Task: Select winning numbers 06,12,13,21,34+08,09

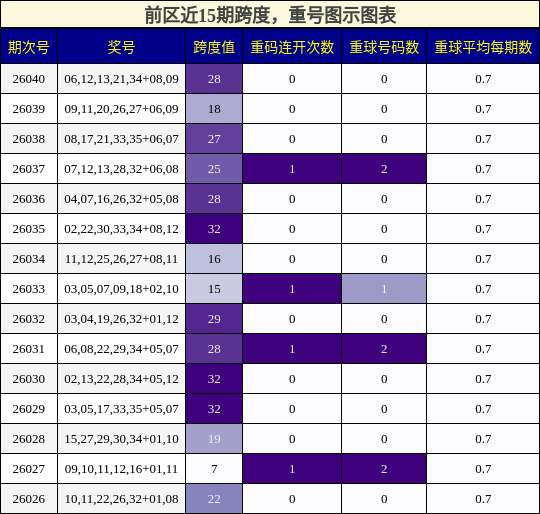Action: tap(122, 79)
